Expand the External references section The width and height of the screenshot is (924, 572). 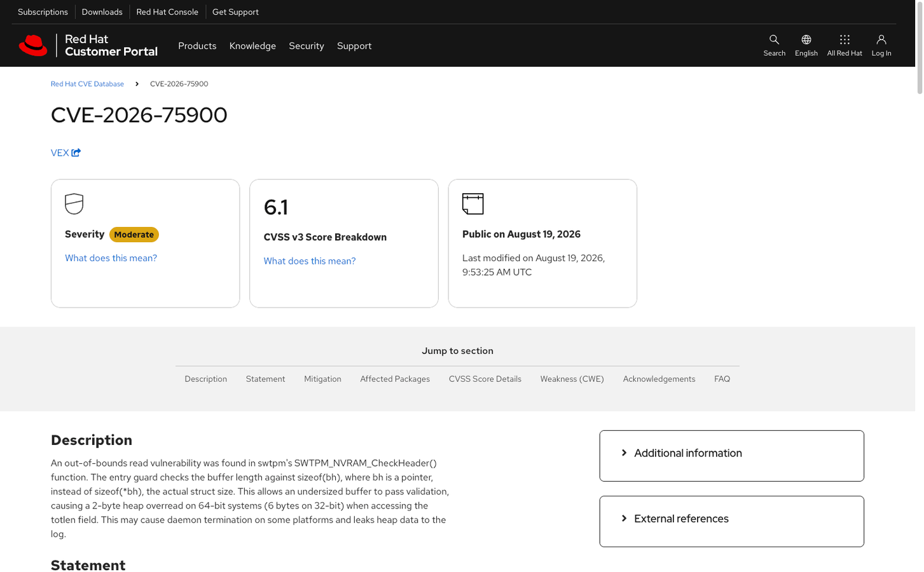[731, 521]
